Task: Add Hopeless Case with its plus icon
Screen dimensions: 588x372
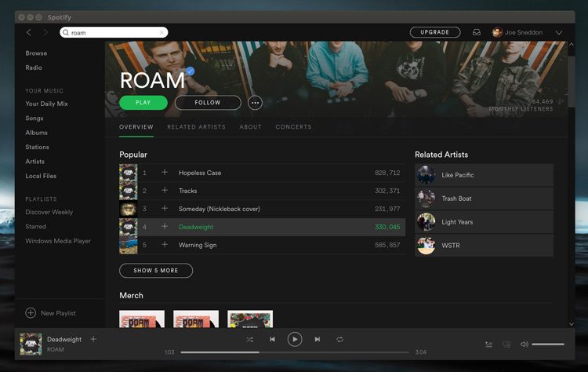Action: [x=165, y=173]
